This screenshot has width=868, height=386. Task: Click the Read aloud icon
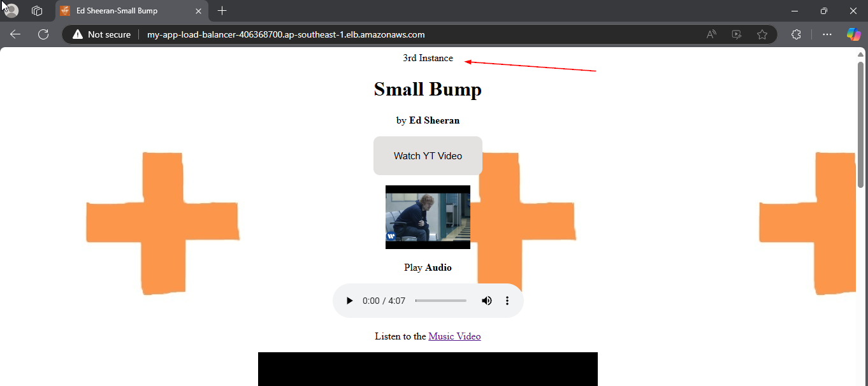712,34
